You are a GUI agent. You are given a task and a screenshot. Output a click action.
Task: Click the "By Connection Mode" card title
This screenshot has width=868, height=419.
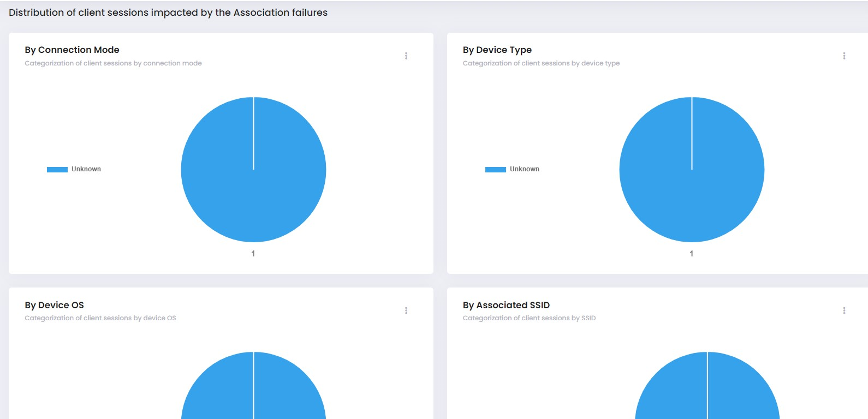click(x=72, y=50)
